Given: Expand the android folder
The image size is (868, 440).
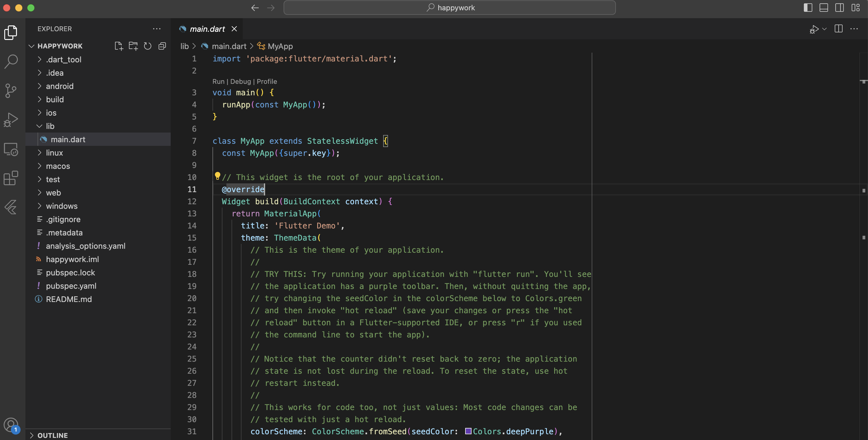Looking at the screenshot, I should point(59,86).
